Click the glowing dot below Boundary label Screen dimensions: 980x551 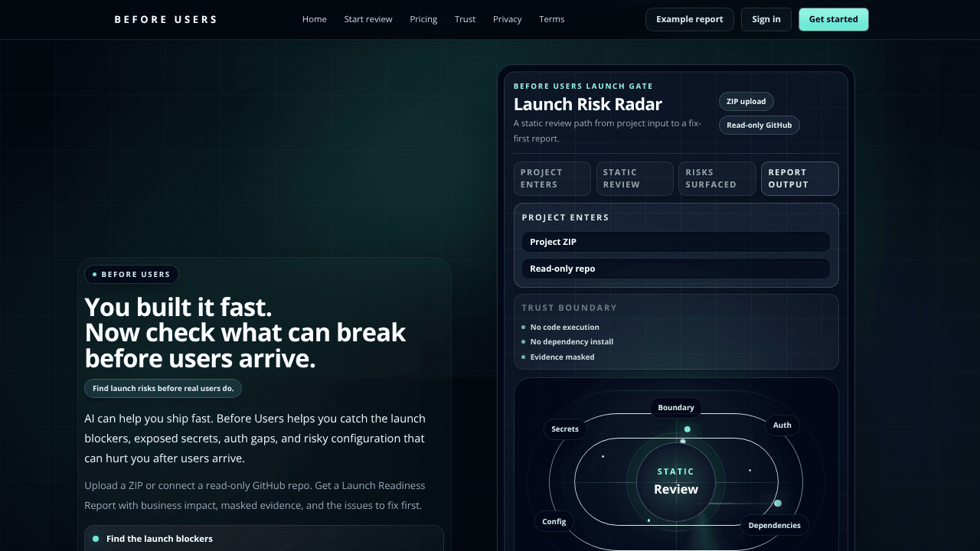click(687, 429)
